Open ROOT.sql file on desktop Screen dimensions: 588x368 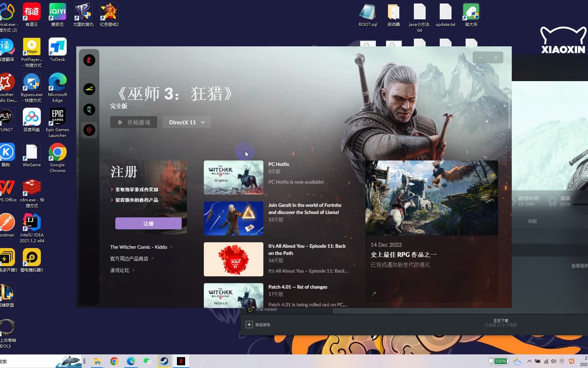[x=368, y=15]
